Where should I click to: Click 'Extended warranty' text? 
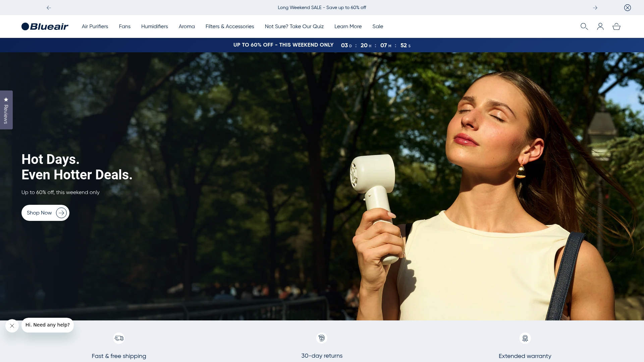coord(525,356)
